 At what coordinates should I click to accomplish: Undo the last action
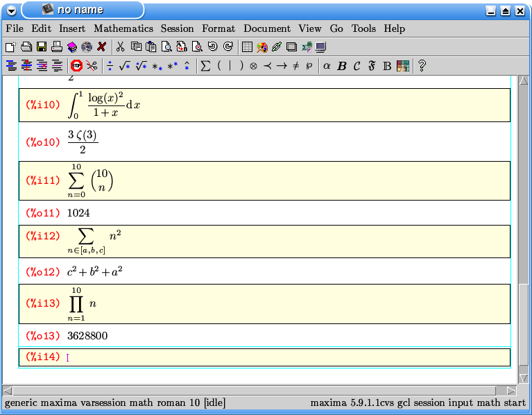point(213,46)
